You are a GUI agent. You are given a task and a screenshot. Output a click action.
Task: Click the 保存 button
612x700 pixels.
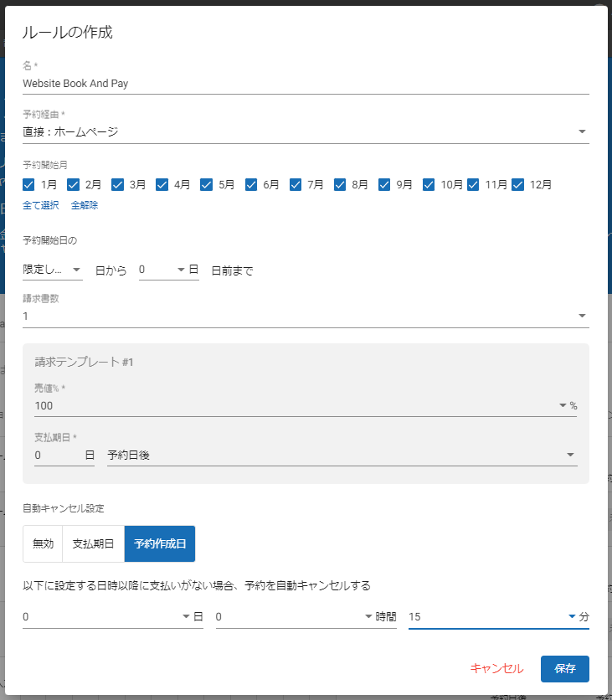[565, 668]
